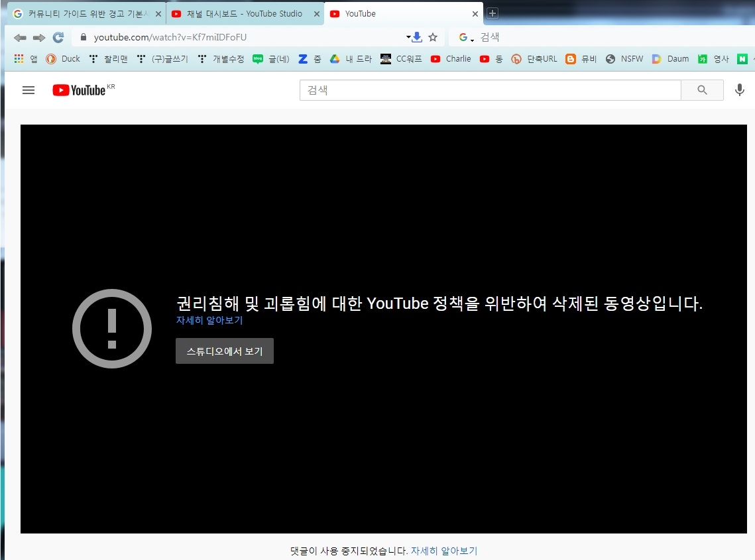Open a new tab with plus button
The height and width of the screenshot is (560, 755).
(x=492, y=13)
